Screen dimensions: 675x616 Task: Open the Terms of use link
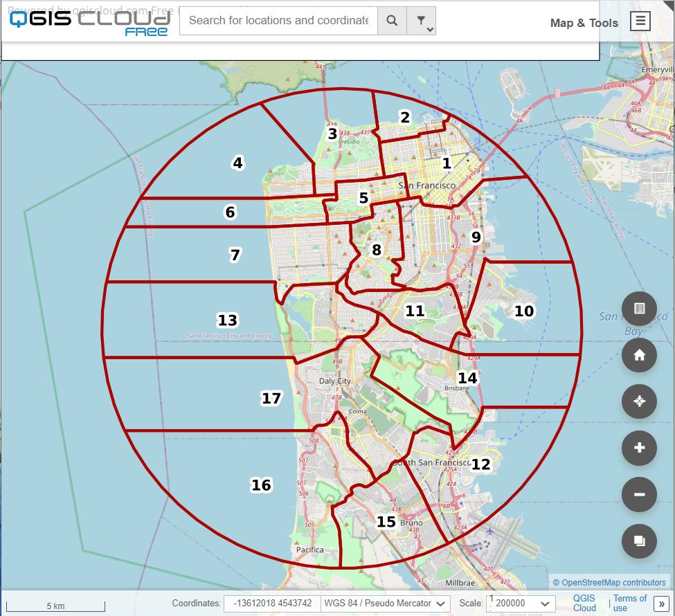pos(629,603)
